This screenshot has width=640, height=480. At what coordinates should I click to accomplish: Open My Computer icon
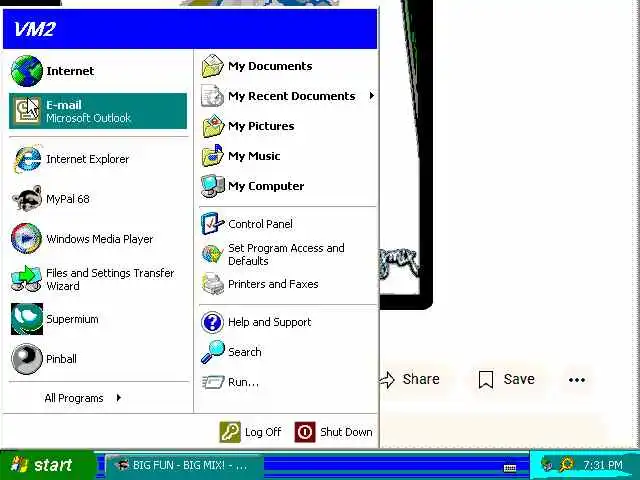[x=213, y=186]
